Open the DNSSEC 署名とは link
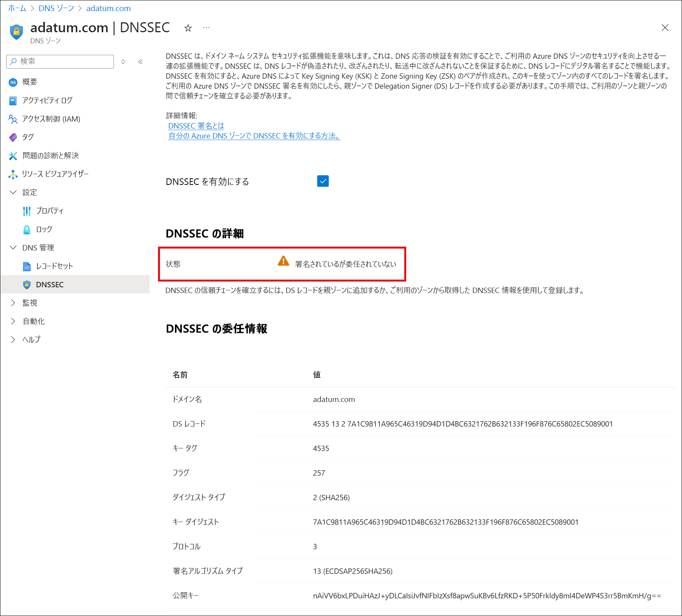This screenshot has width=682, height=616. [196, 126]
